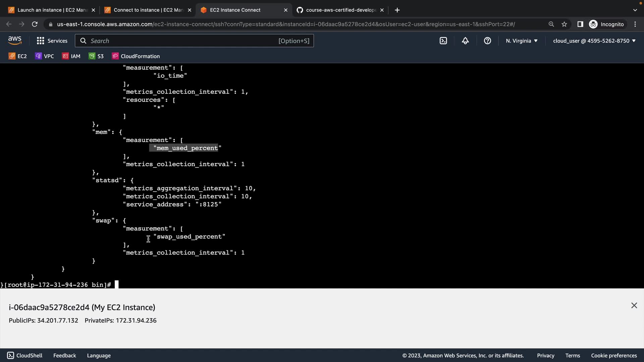Open IAM shortcut in favorites bar
This screenshot has height=362, width=644.
(71, 56)
